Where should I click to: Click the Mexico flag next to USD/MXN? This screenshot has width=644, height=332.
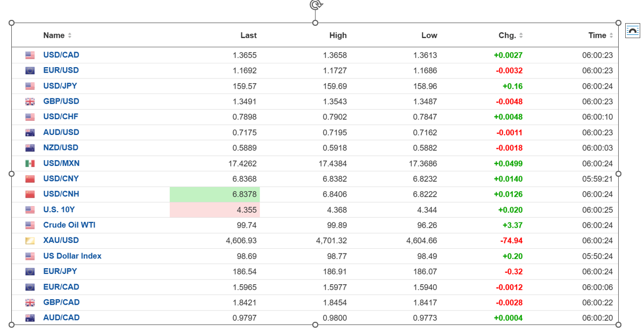click(30, 163)
